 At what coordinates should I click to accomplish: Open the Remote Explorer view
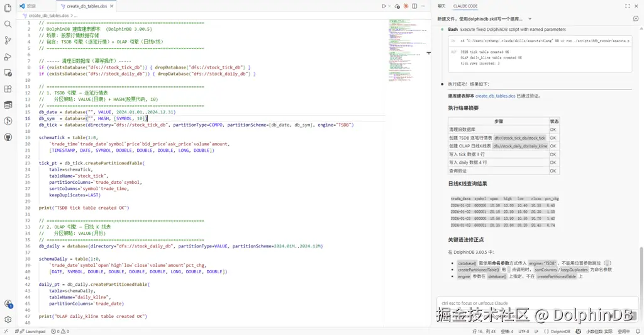[8, 73]
